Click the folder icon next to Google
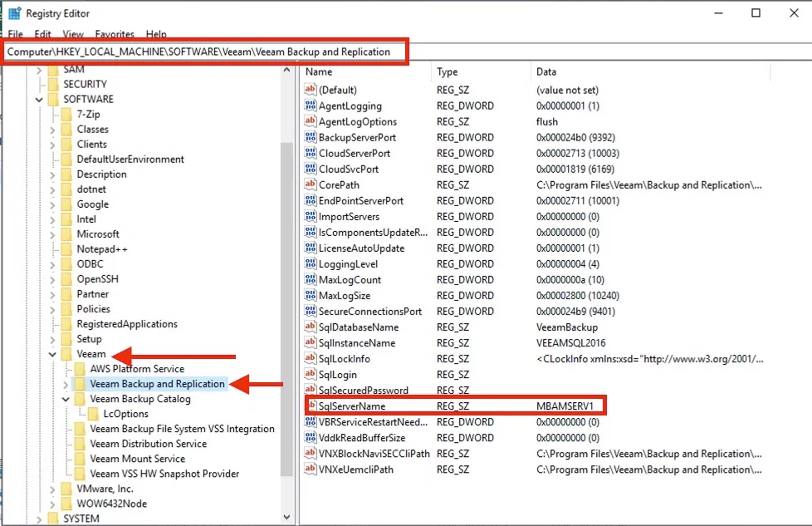Screen dimensions: 812x526 (x=66, y=204)
